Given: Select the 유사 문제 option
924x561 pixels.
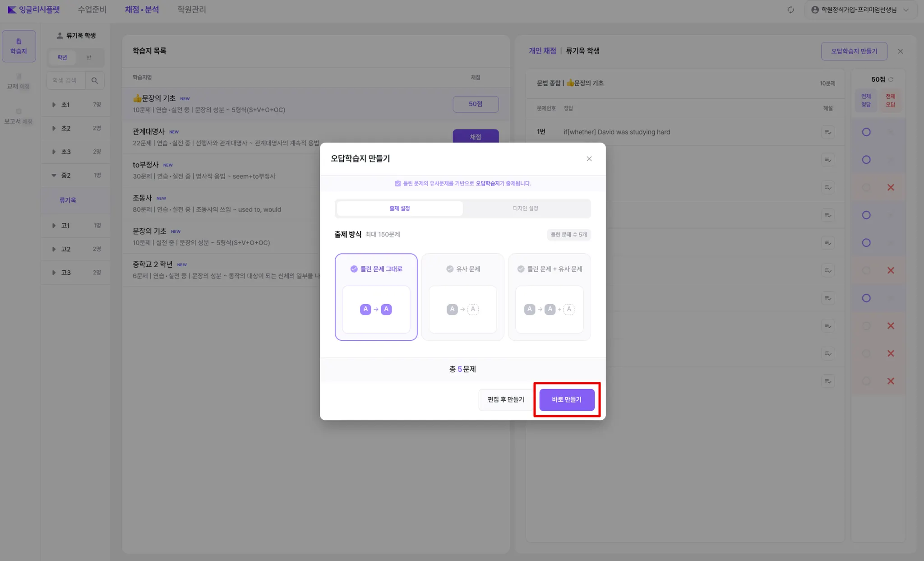Looking at the screenshot, I should pos(462,297).
